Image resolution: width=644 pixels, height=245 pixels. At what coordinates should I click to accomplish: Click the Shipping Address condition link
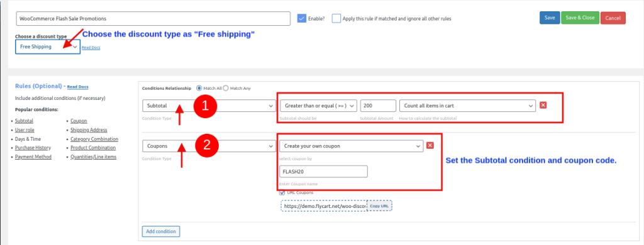tap(89, 130)
